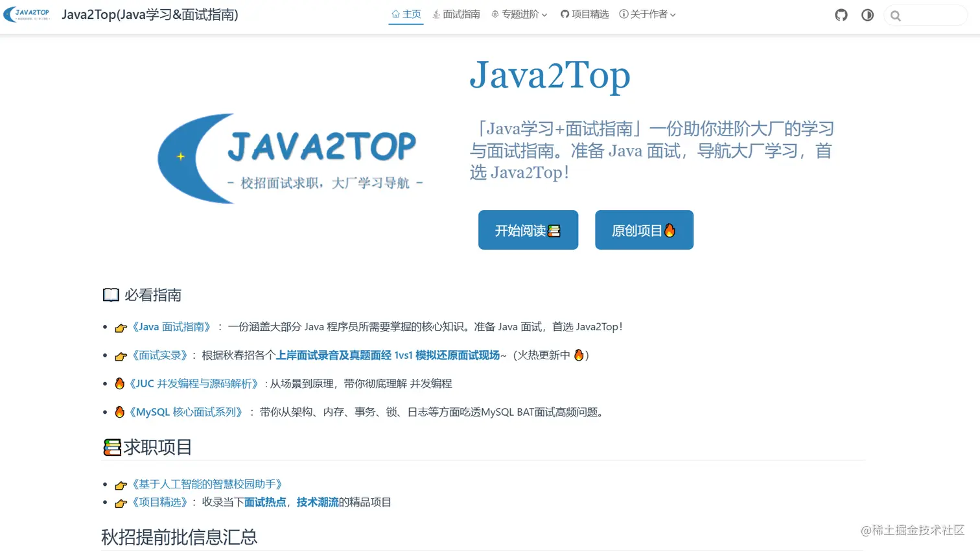980x552 pixels.
Task: Open the 《JUC 并发编程与源码解析》 link
Action: coord(194,384)
